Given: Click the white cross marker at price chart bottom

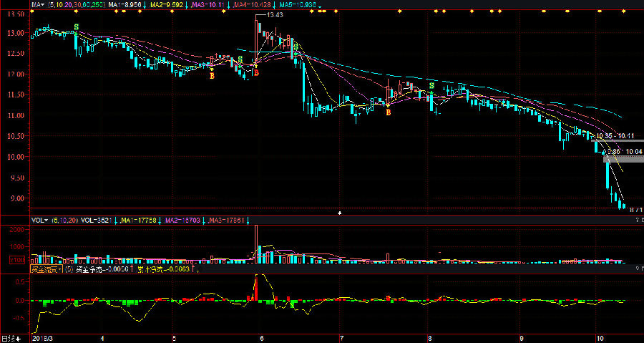Looking at the screenshot, I should (339, 213).
